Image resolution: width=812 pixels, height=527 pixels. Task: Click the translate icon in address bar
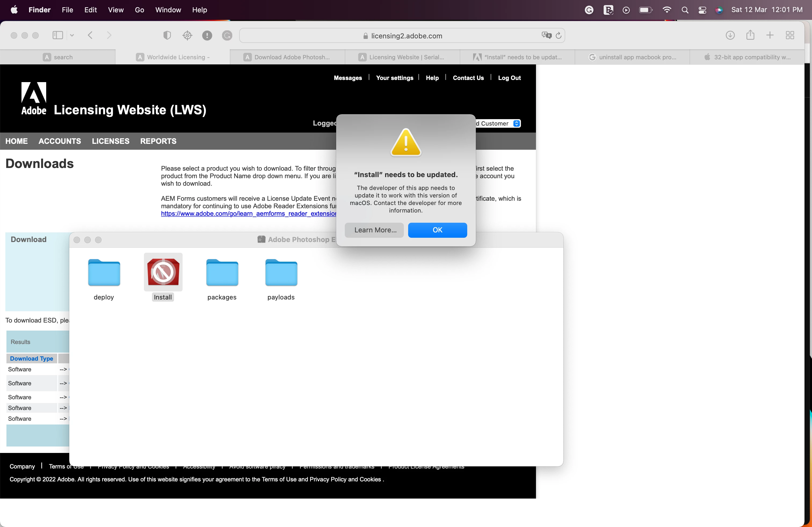click(546, 35)
